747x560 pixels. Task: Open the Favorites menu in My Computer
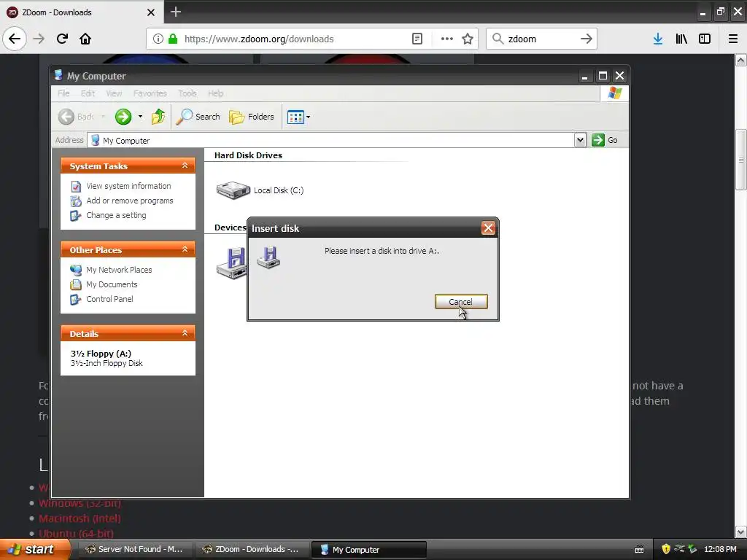tap(150, 93)
